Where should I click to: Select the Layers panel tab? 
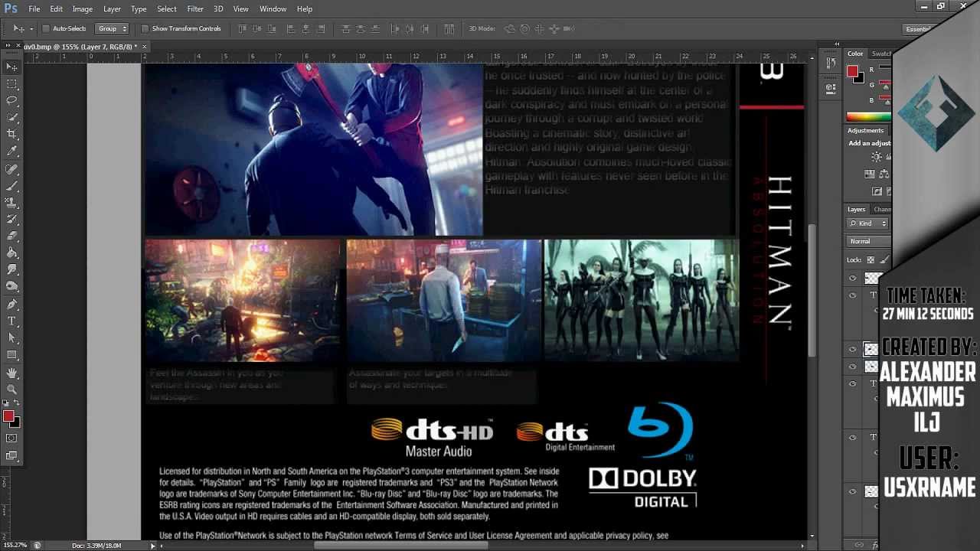tap(856, 209)
